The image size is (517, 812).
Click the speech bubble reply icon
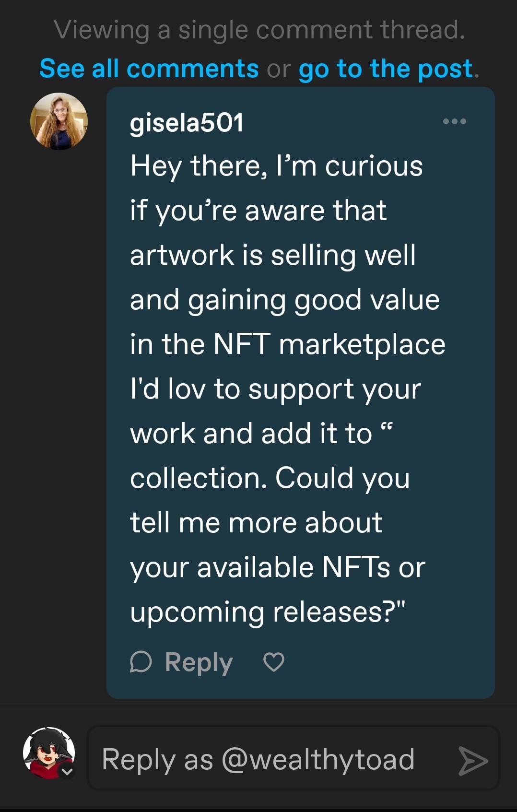tap(141, 662)
